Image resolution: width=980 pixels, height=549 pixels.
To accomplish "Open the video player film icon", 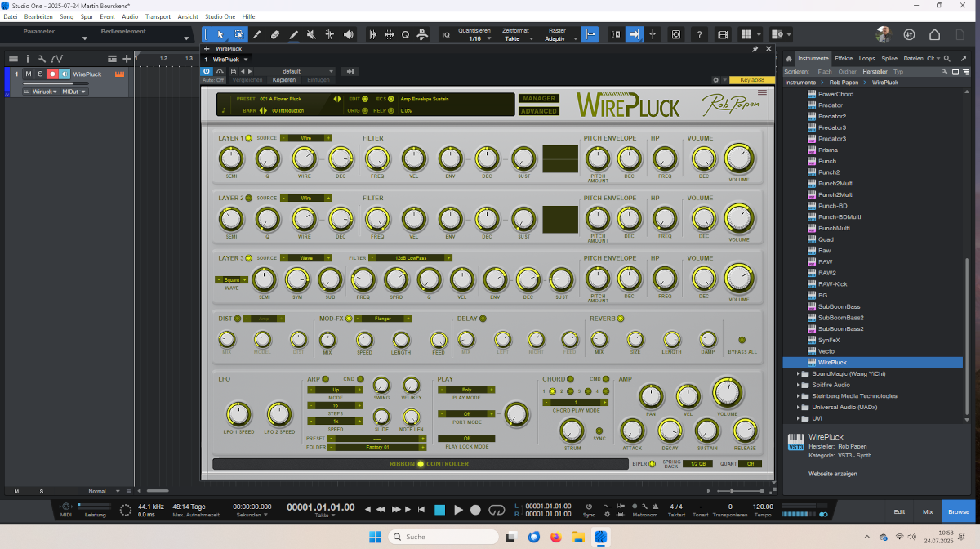I will [x=723, y=34].
